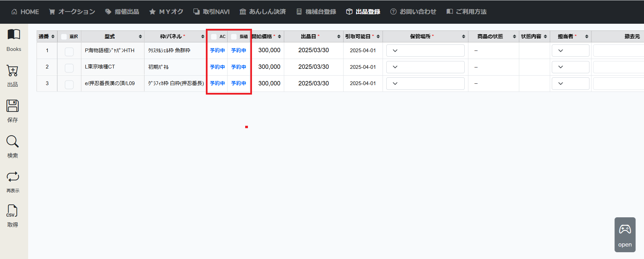Click the ご利用方法 book icon

click(450, 12)
